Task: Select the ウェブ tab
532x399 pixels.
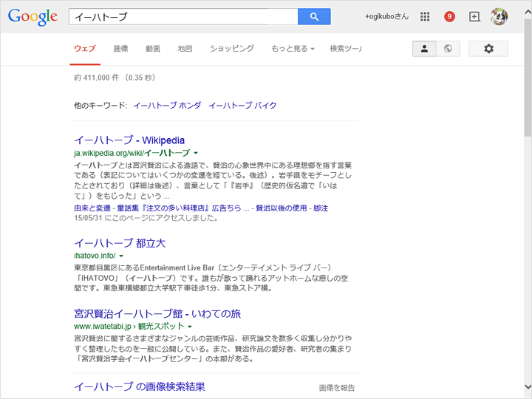Action: tap(85, 49)
